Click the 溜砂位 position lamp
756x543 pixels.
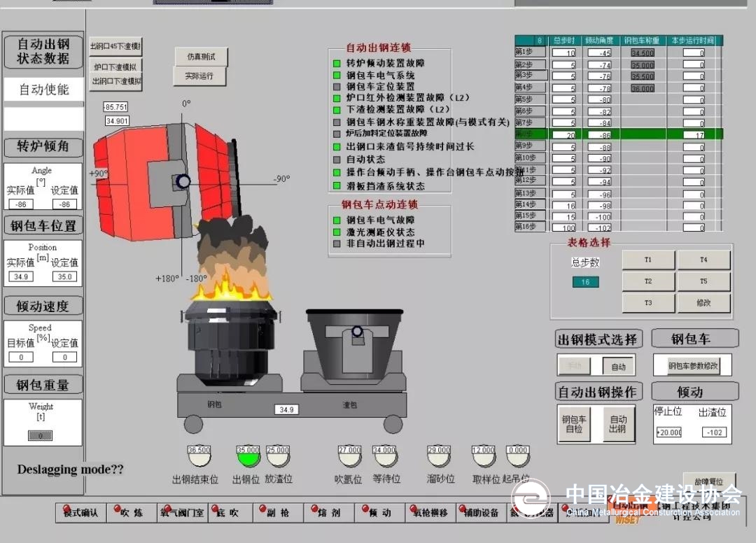pyautogui.click(x=439, y=456)
